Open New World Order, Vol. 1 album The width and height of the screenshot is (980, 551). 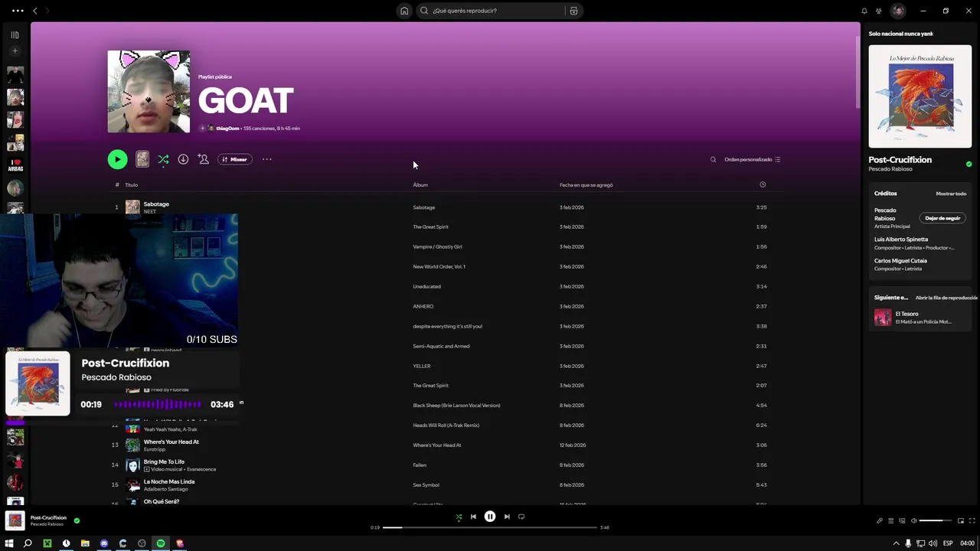[x=439, y=266]
